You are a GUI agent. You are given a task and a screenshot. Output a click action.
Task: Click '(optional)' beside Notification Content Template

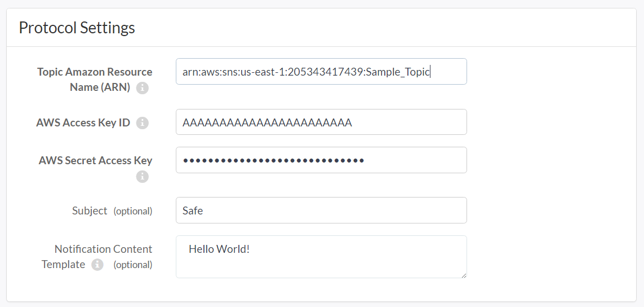(133, 265)
